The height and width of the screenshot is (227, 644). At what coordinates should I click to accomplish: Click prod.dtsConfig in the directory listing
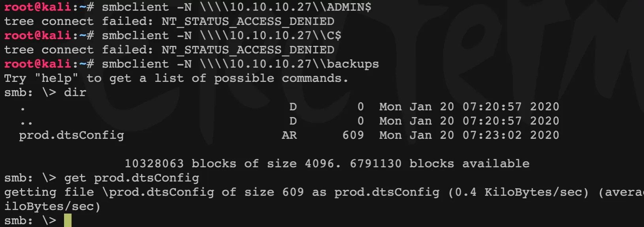click(72, 135)
